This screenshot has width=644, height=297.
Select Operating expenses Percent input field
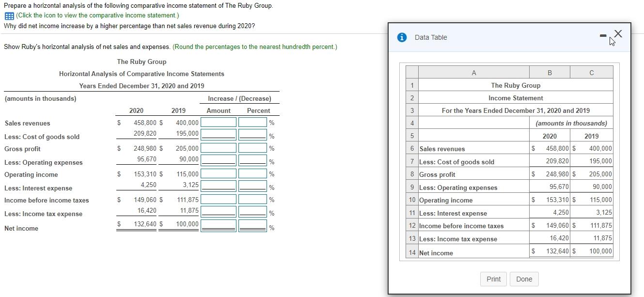click(x=252, y=160)
